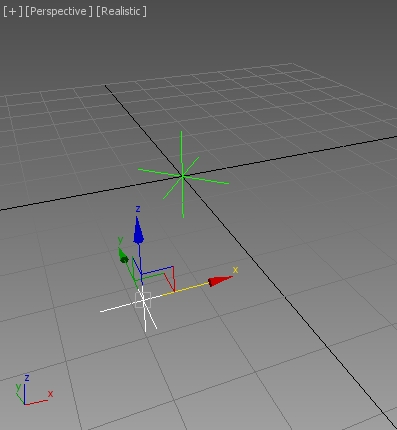397x430 pixels.
Task: Open the [+] viewport general menu
Action: click(x=13, y=11)
